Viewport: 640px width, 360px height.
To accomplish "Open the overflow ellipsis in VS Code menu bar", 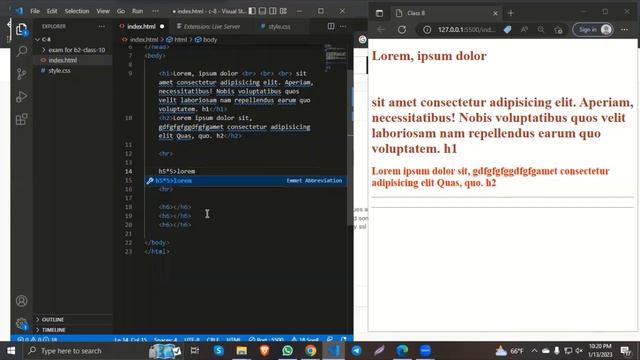I will point(156,11).
